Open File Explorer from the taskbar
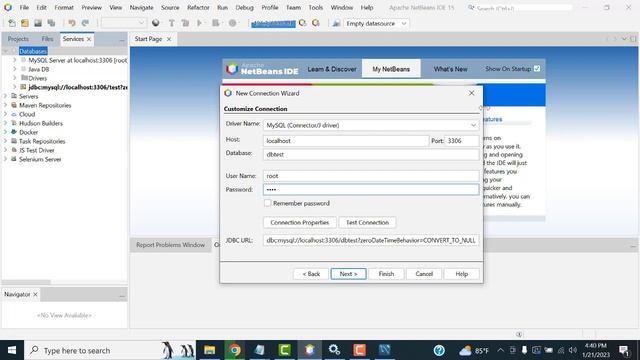 pyautogui.click(x=210, y=350)
